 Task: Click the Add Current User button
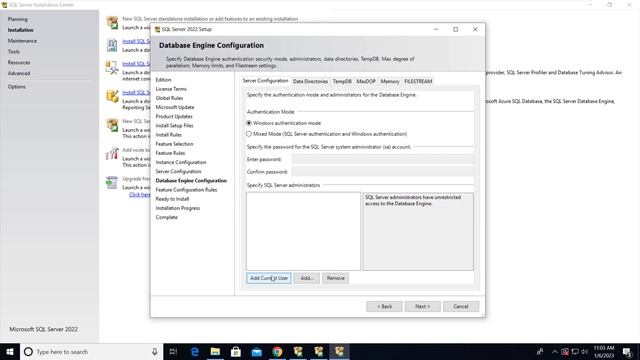coord(269,278)
